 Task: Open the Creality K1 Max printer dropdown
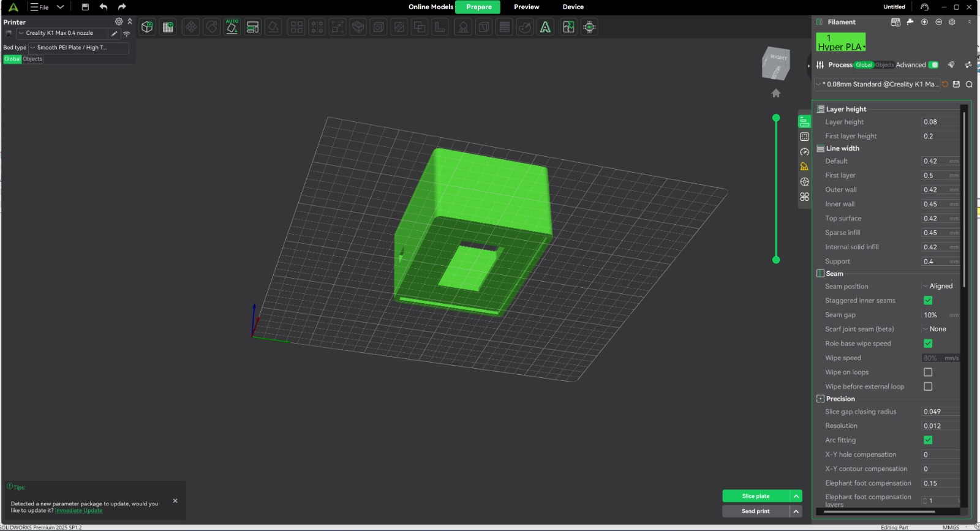[x=62, y=34]
